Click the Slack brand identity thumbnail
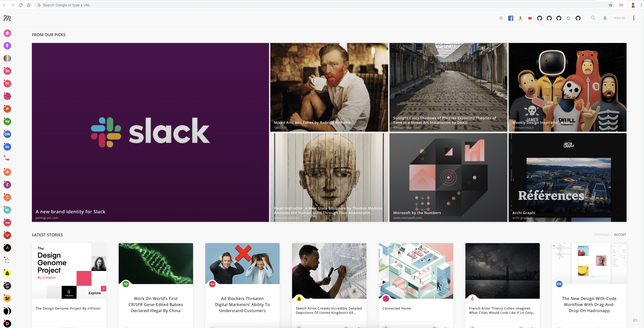 (x=150, y=132)
